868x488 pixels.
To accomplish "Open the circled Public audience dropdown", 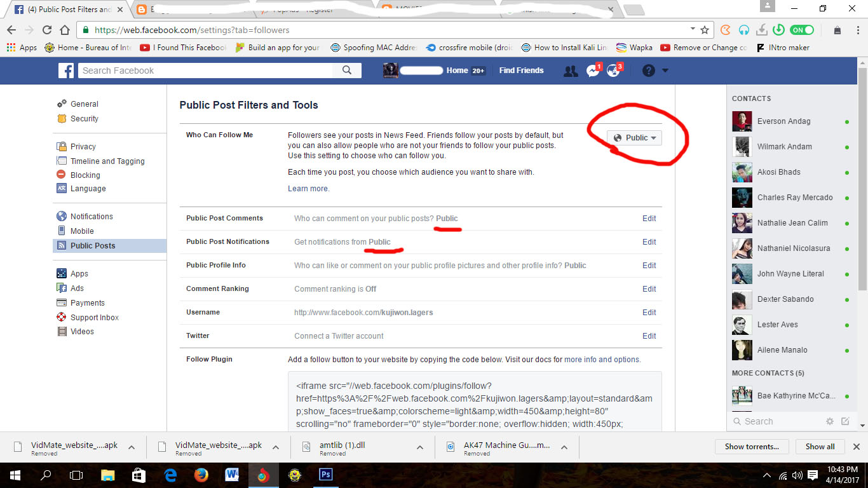I will click(x=634, y=137).
